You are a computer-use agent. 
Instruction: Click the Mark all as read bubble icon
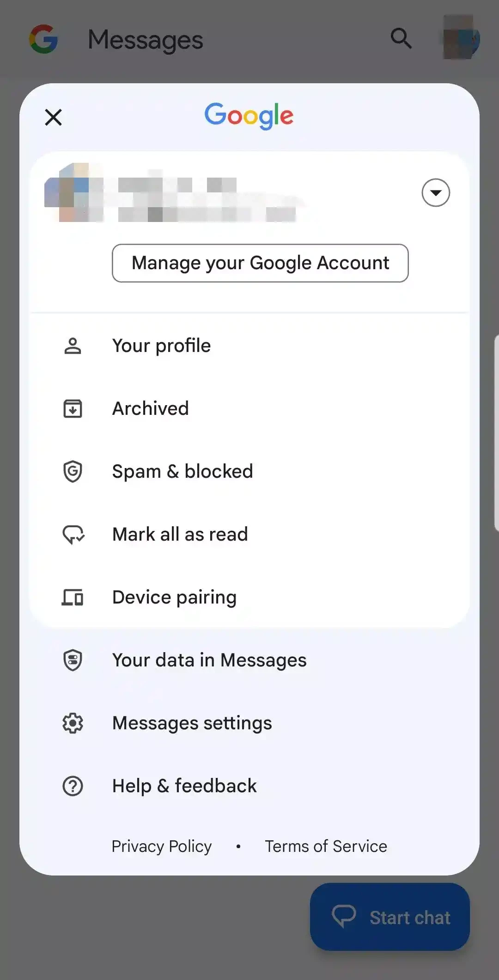(x=73, y=535)
